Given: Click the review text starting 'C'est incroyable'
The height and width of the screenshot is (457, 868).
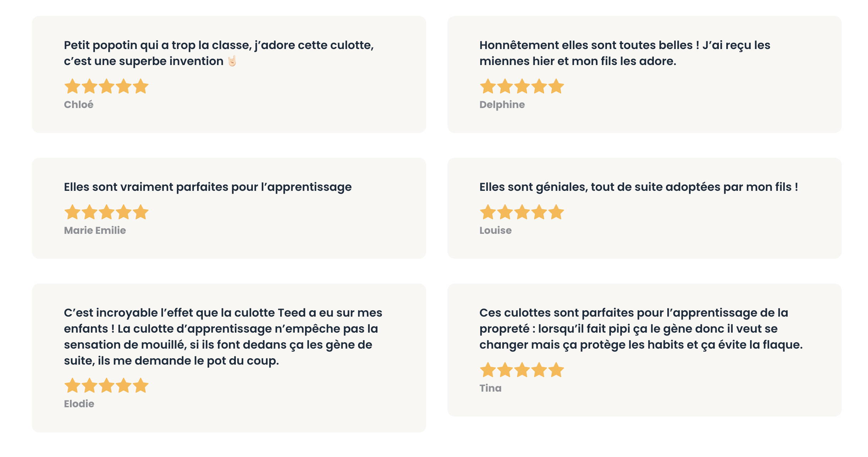Looking at the screenshot, I should pyautogui.click(x=223, y=337).
